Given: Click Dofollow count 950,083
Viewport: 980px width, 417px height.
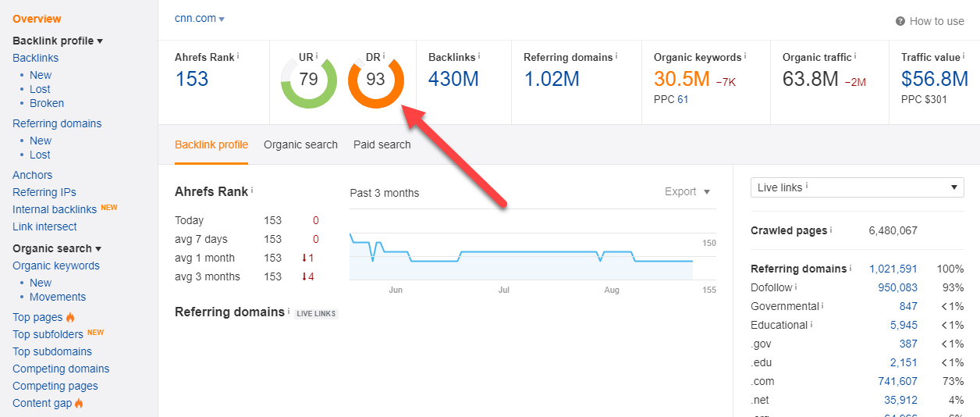Looking at the screenshot, I should (897, 287).
